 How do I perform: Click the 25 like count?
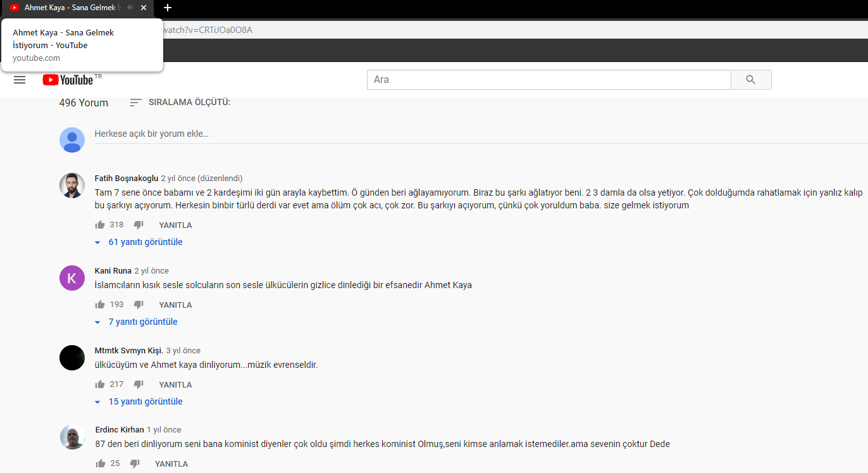115,464
